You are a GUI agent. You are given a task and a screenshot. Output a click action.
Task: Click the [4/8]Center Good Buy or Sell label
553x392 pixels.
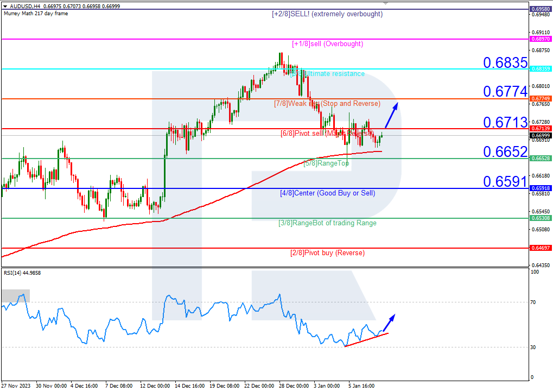328,193
